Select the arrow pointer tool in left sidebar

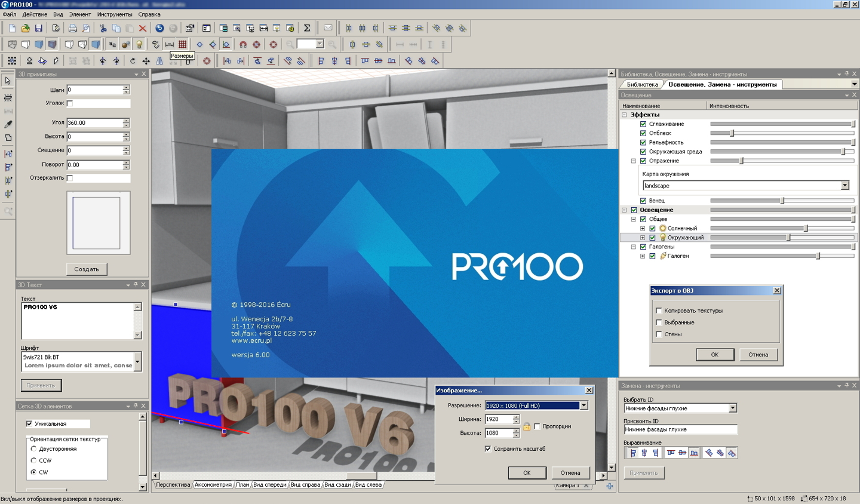point(8,81)
